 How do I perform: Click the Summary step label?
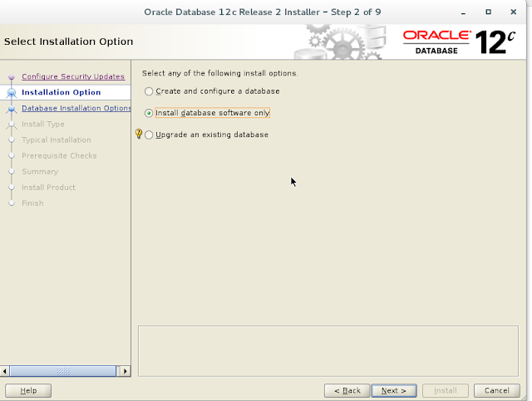click(x=40, y=172)
